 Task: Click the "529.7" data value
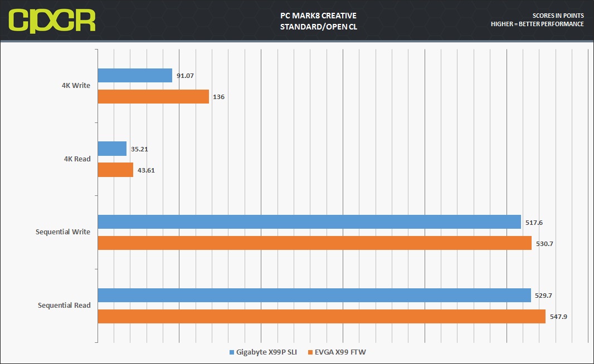544,296
